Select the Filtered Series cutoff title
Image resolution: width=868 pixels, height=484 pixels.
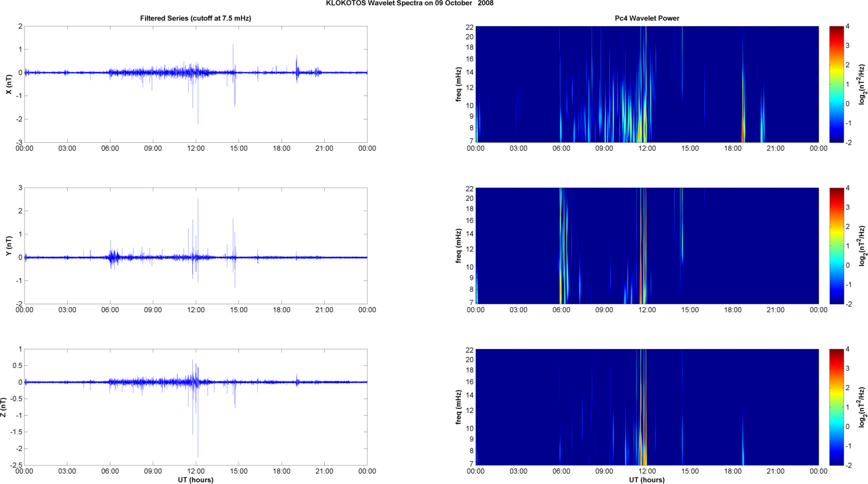[195, 18]
